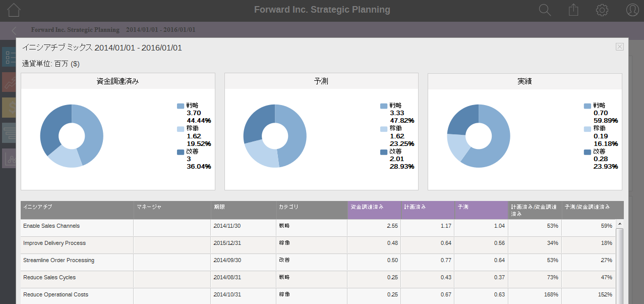Click the share/export icon in header
Viewport: 644px width, 304px height.
tap(573, 10)
